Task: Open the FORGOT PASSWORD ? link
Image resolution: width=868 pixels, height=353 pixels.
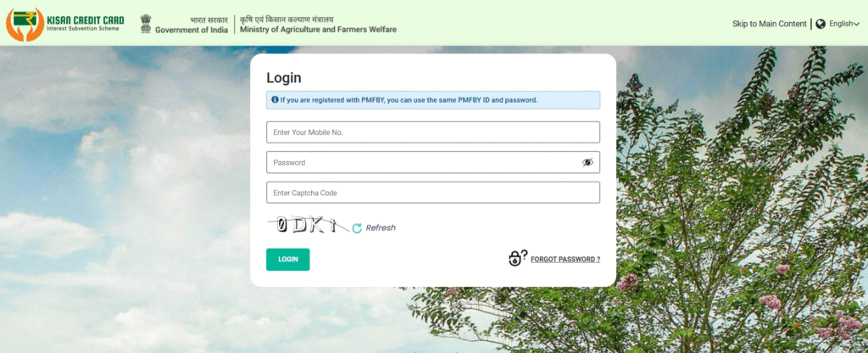Action: (565, 260)
